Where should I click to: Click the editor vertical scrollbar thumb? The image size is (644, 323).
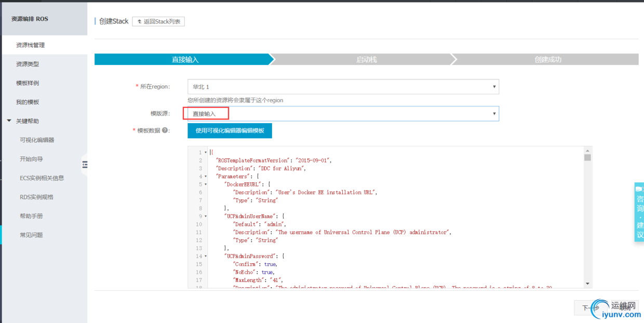(588, 157)
